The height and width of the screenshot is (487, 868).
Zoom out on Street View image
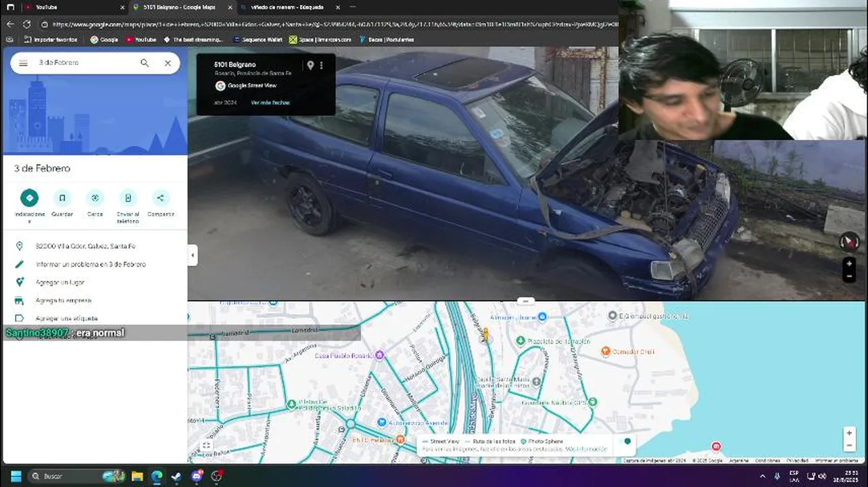coord(849,276)
